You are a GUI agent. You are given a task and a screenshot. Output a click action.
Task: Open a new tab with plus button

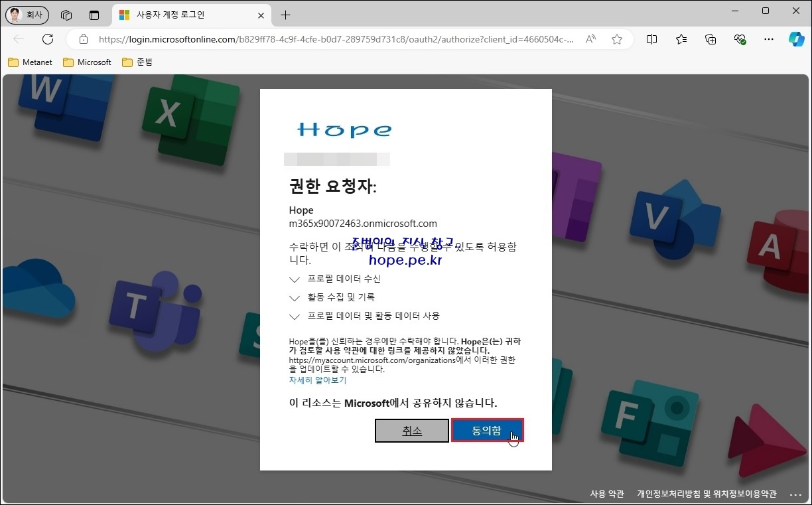coord(285,15)
